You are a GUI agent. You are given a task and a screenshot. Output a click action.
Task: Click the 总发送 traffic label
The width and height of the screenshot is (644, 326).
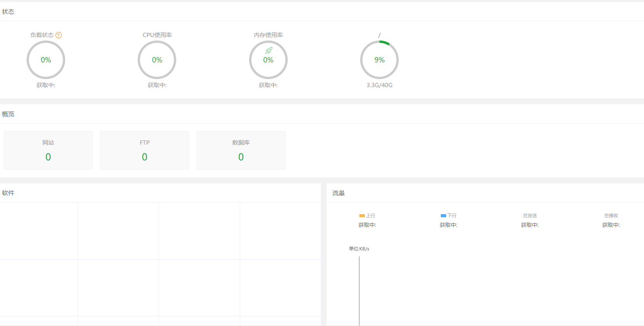530,216
